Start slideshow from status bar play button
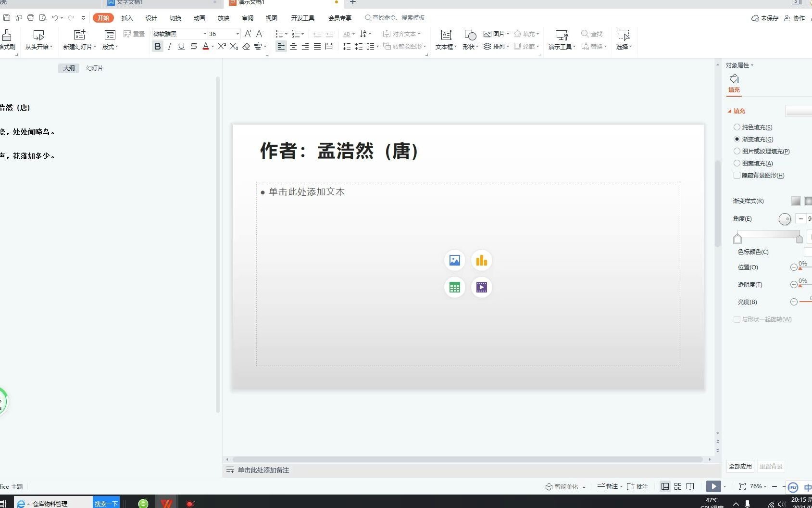 click(713, 486)
